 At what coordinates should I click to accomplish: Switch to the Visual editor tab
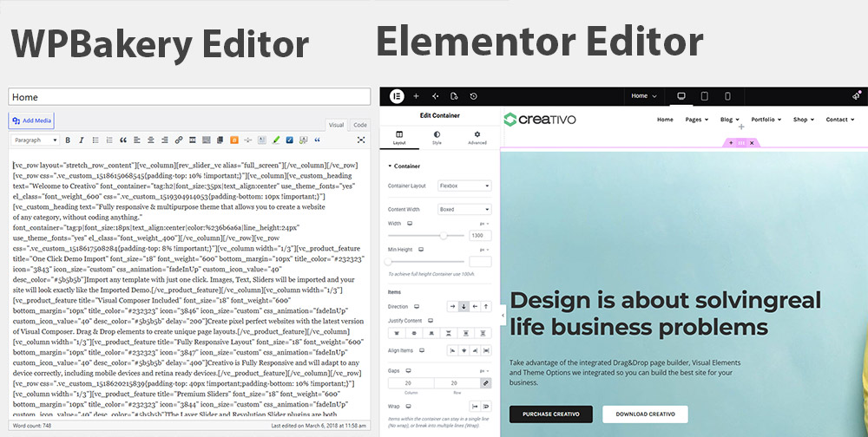coord(337,125)
